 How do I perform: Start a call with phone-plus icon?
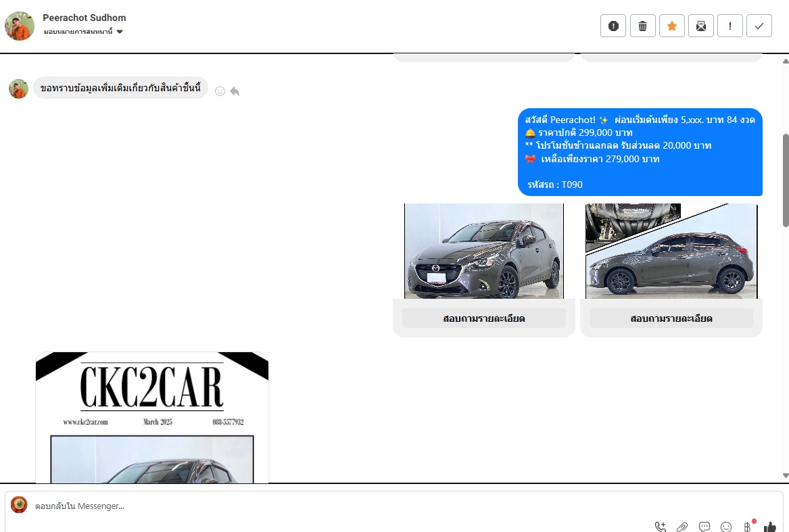click(661, 527)
